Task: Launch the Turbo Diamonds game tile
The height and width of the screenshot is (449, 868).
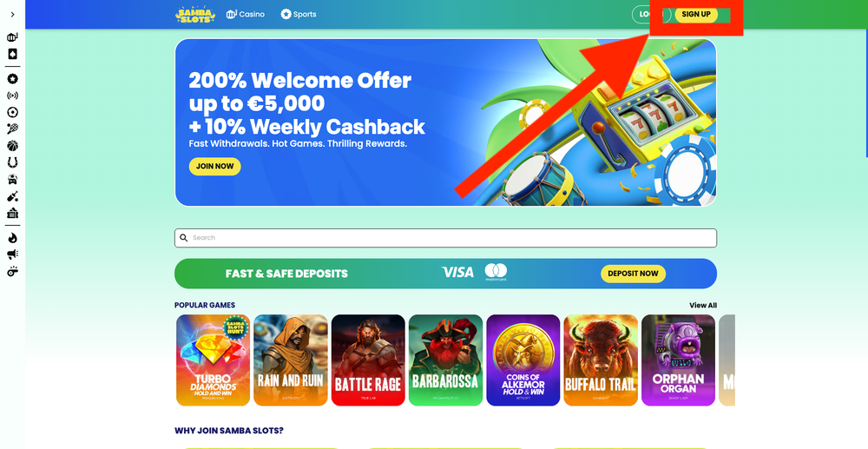Action: 214,360
